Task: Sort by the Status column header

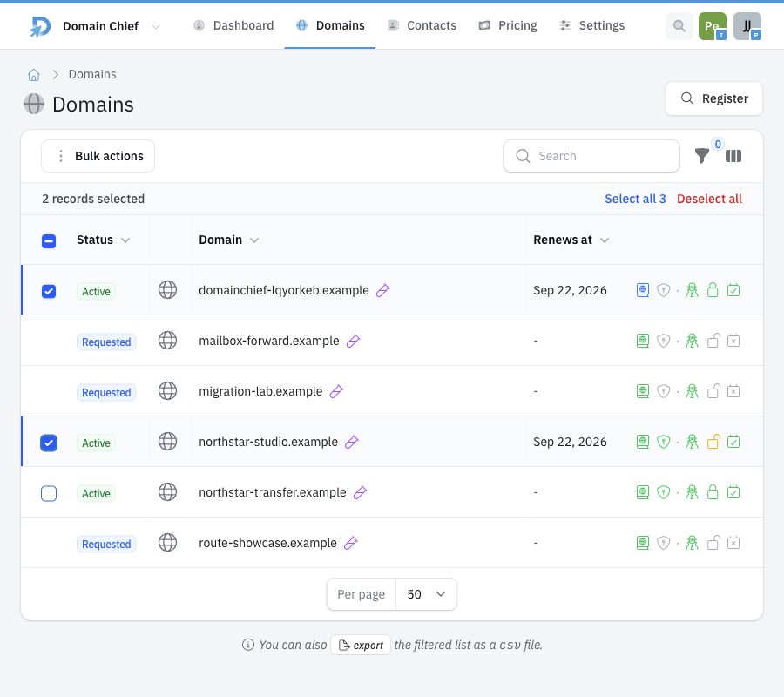Action: [103, 240]
